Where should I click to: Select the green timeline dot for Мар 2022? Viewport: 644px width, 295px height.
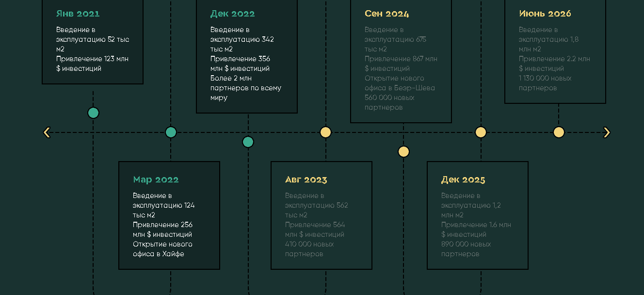[x=171, y=132]
